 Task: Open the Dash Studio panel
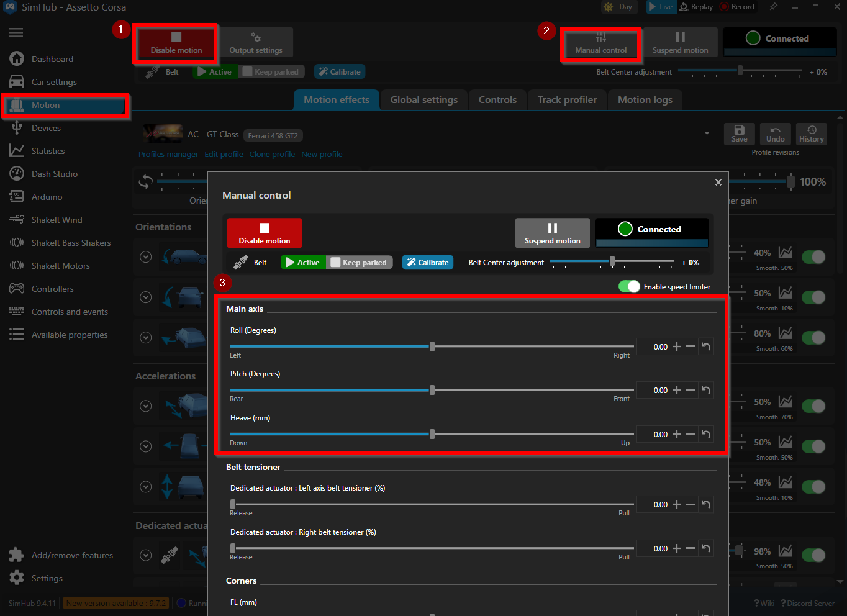pyautogui.click(x=53, y=173)
